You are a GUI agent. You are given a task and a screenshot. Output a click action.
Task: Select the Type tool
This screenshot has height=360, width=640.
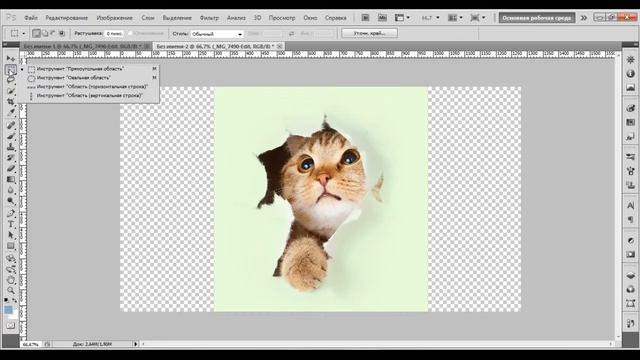[x=11, y=224]
